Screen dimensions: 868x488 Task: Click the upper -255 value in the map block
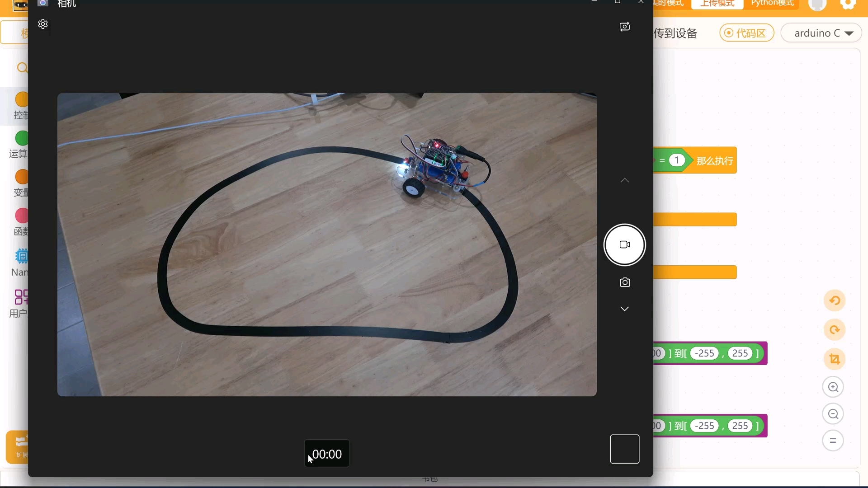pyautogui.click(x=704, y=353)
